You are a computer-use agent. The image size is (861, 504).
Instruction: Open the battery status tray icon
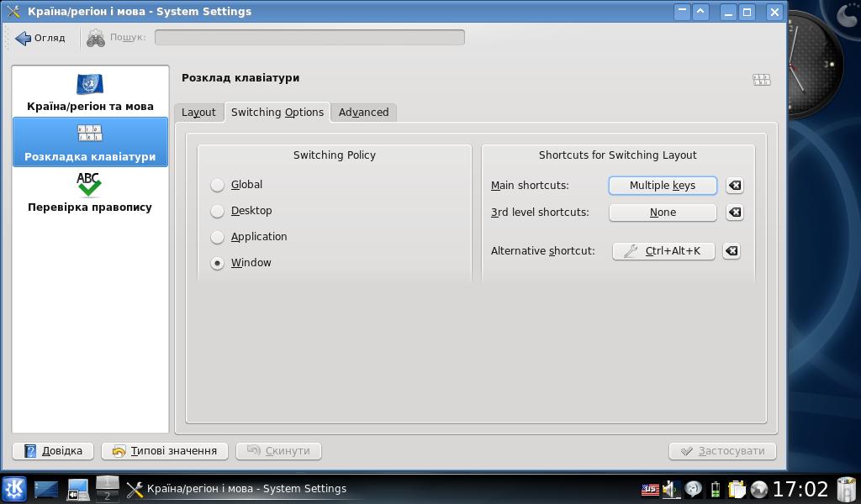(x=716, y=489)
